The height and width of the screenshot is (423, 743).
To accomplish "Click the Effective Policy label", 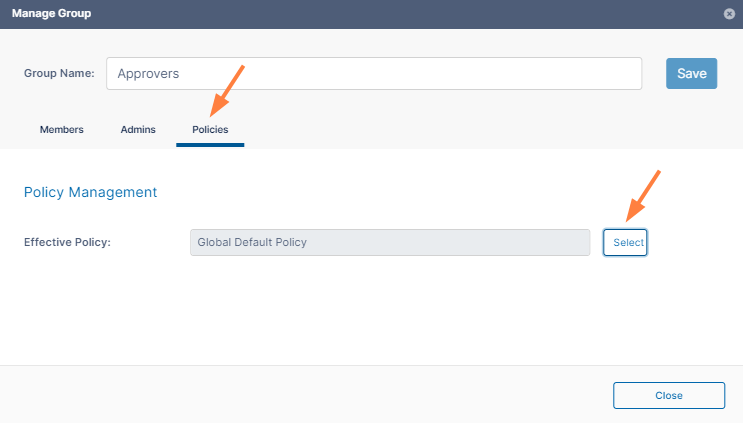I will coord(67,242).
